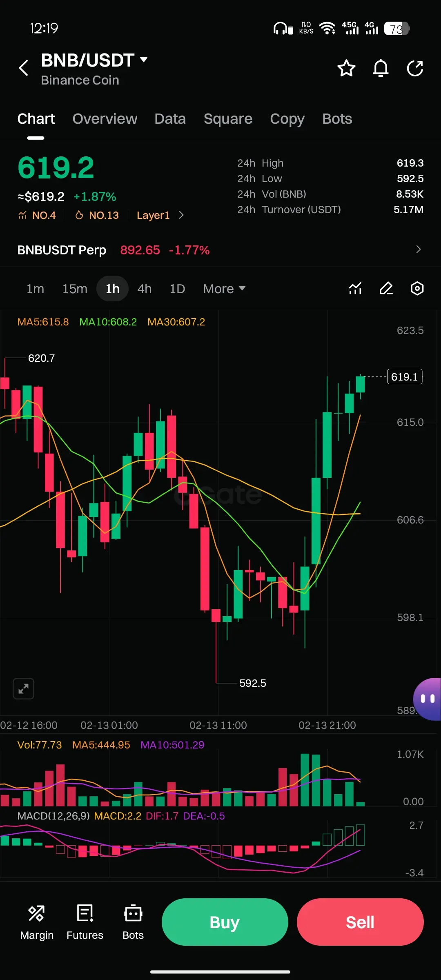
Task: Switch to the top Bots tab
Action: pyautogui.click(x=337, y=119)
